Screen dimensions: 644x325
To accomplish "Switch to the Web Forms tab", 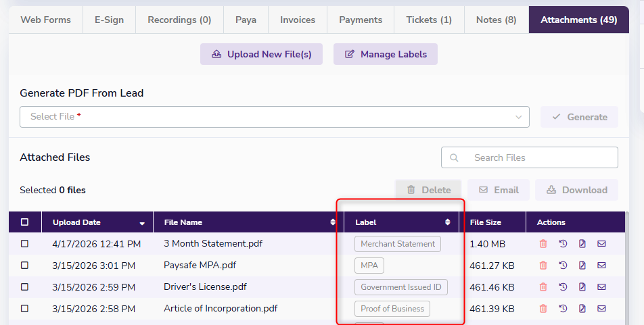I will [x=45, y=20].
